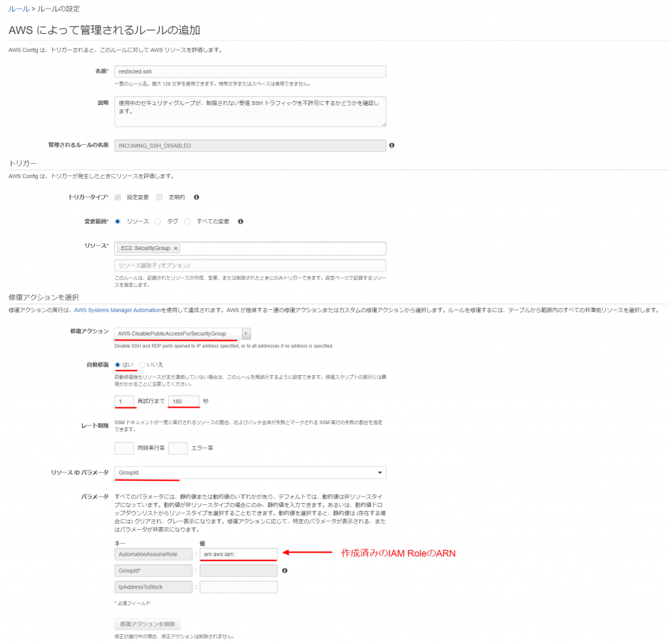Edit retry count field showing 1
Screen dimensions: 668x644
[124, 401]
